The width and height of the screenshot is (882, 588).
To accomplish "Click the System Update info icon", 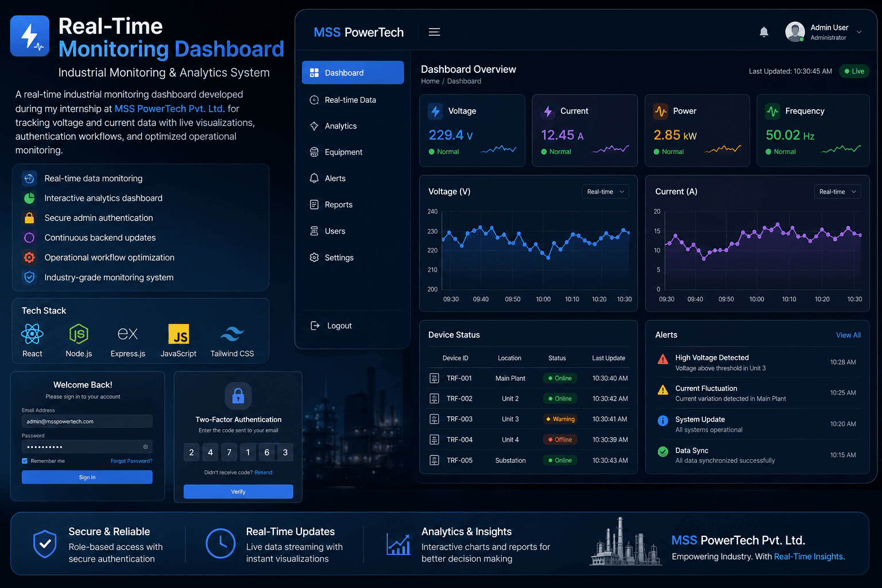I will 663,420.
